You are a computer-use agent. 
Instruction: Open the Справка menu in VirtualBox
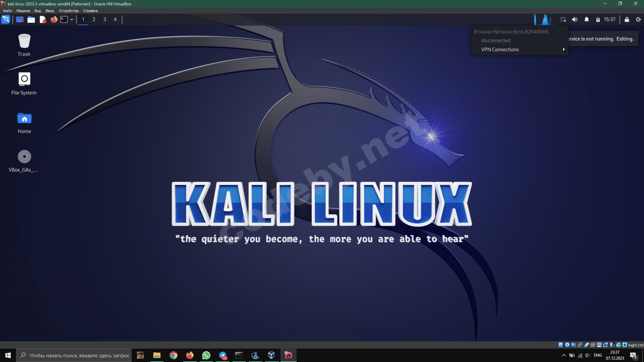click(x=90, y=11)
